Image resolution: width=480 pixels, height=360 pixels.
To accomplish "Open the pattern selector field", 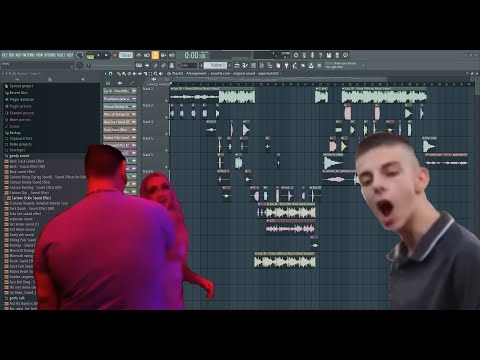I will [215, 65].
